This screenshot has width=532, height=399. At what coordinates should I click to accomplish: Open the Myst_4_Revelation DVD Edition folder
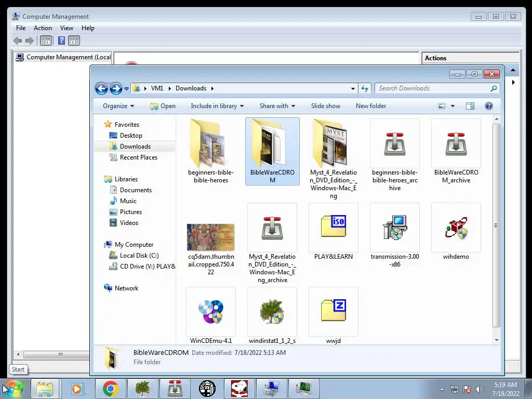pyautogui.click(x=333, y=159)
